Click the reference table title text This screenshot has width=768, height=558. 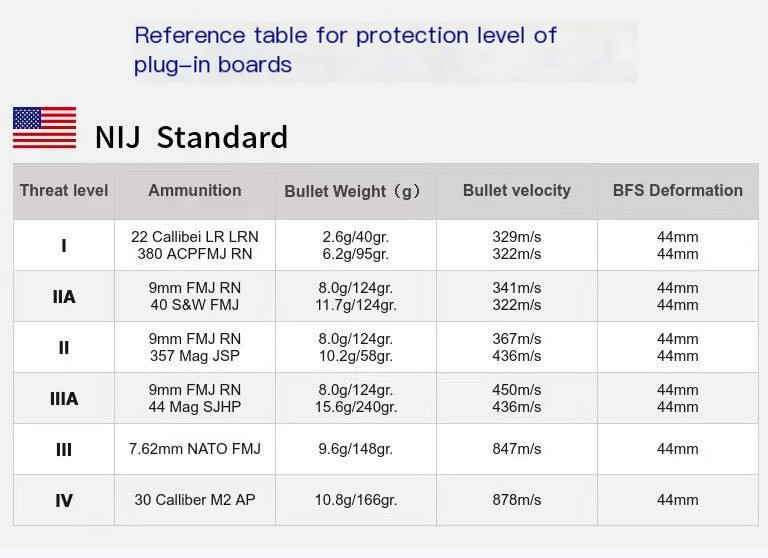[345, 50]
